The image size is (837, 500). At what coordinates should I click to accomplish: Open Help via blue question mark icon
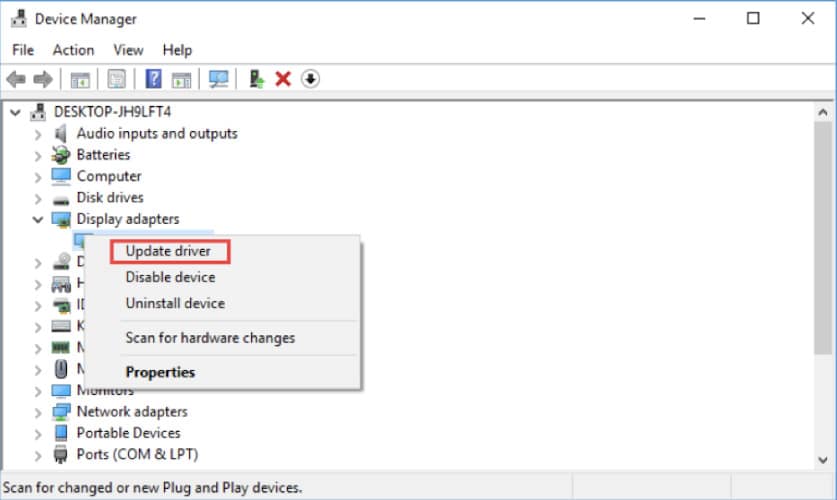point(154,79)
